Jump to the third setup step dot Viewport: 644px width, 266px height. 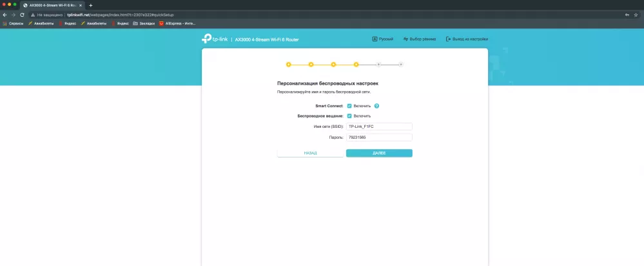pos(333,65)
